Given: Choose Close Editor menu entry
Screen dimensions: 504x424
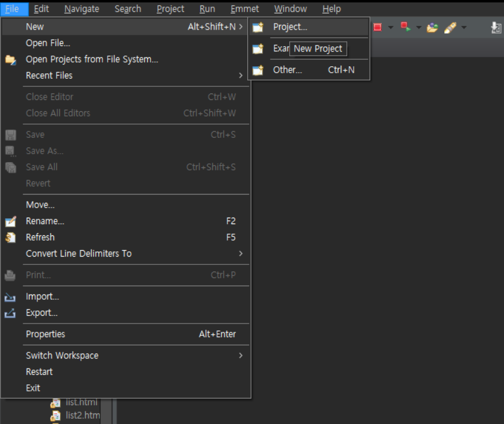Looking at the screenshot, I should click(x=125, y=97).
